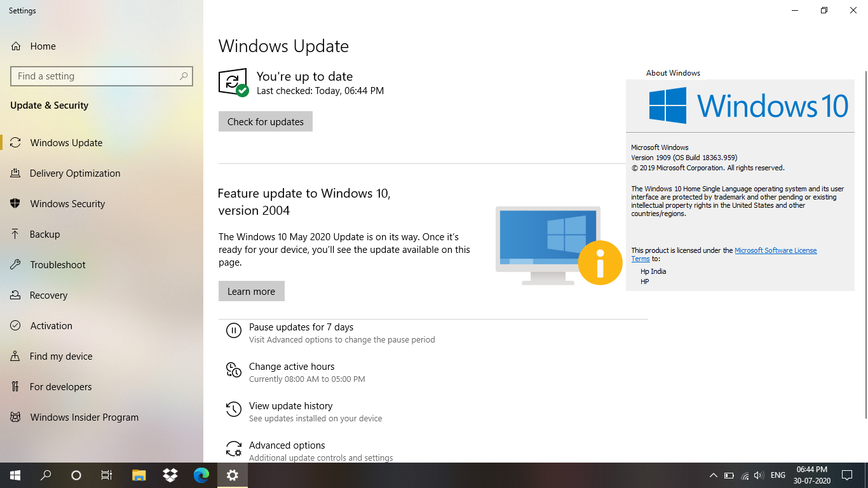Image resolution: width=868 pixels, height=488 pixels.
Task: Open Windows Insider Program page
Action: [x=102, y=417]
